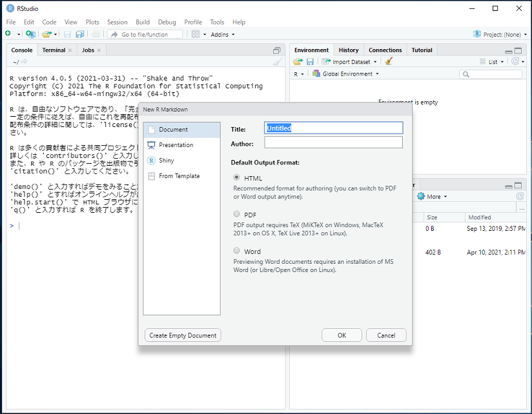
Task: Open the File menu
Action: coord(11,22)
